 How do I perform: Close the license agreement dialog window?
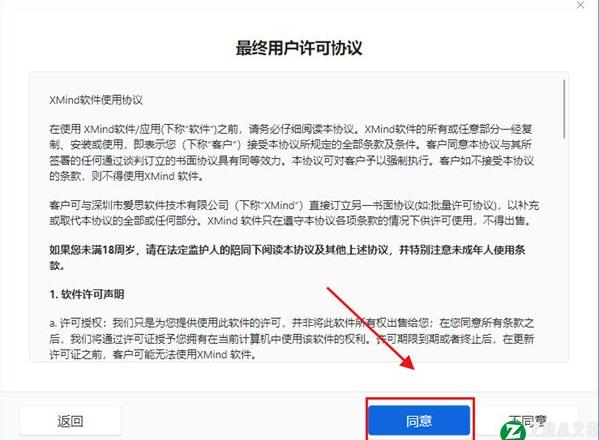pos(580,5)
